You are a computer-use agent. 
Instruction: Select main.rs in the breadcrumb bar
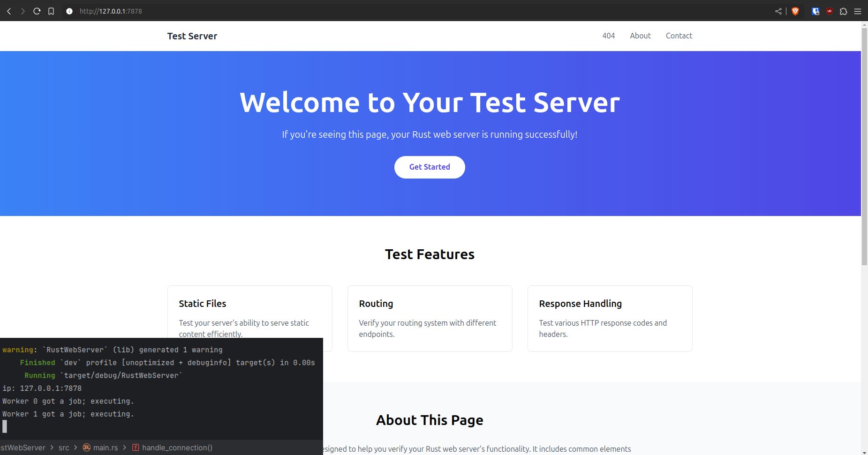click(105, 448)
